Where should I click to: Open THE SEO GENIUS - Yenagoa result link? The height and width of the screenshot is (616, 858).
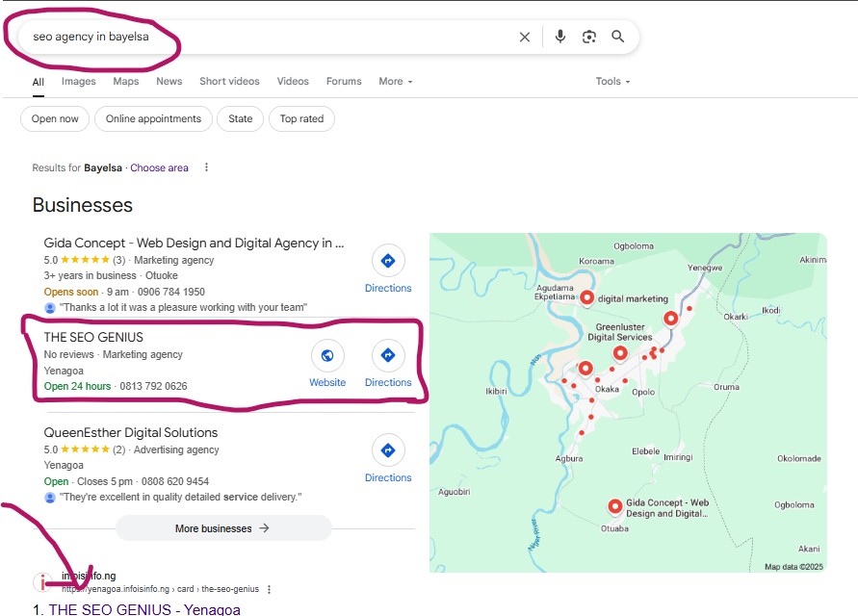click(x=144, y=609)
